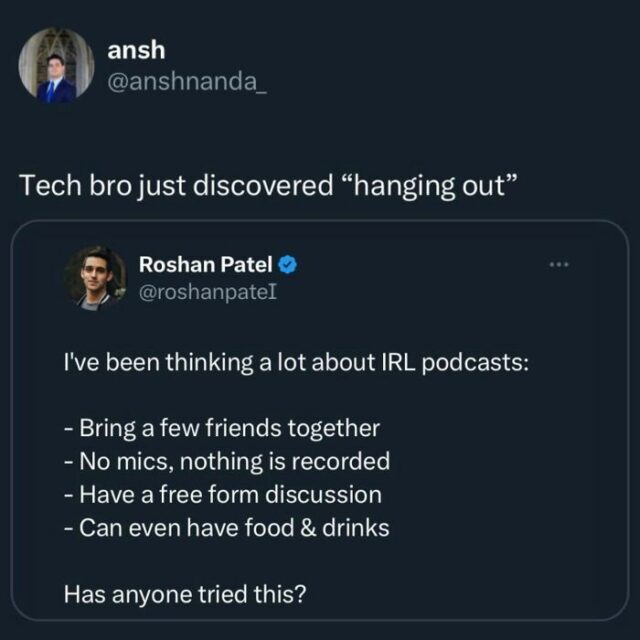Click the Has anyone tried this? question

click(184, 595)
